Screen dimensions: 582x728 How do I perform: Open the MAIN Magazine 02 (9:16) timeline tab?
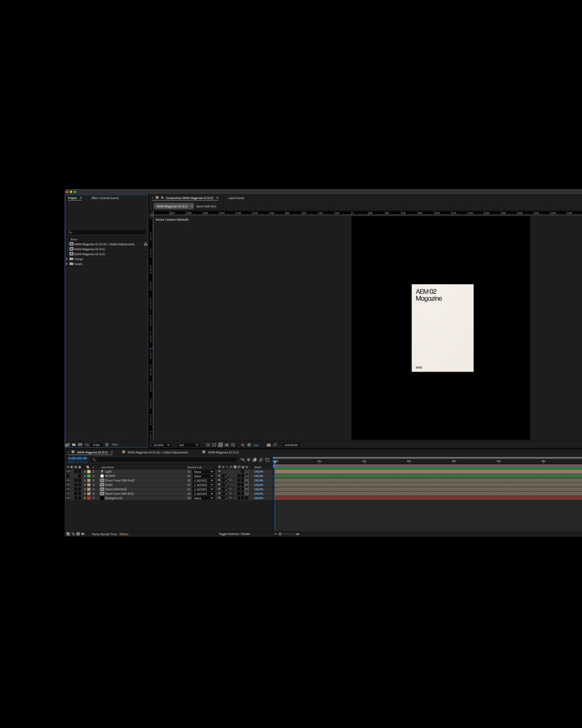158,452
